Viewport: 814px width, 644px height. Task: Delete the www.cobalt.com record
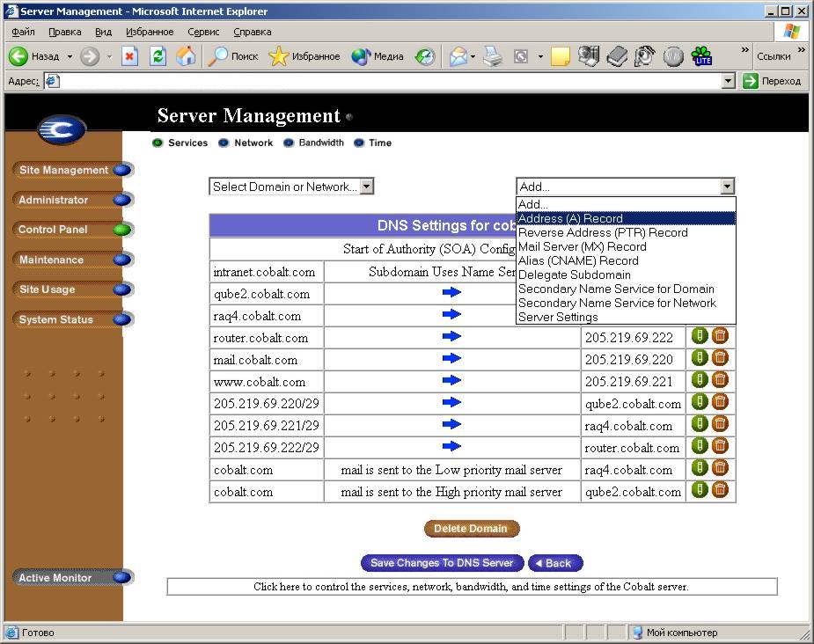click(720, 380)
